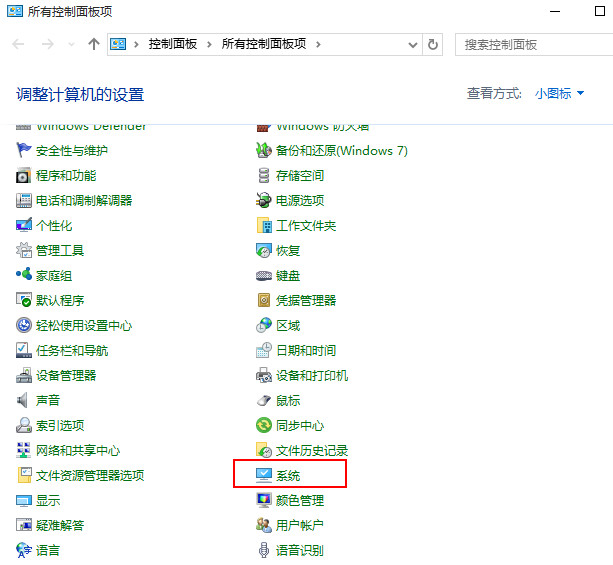This screenshot has width=613, height=565.
Task: Go to 控制面板 breadcrumb
Action: coord(172,44)
